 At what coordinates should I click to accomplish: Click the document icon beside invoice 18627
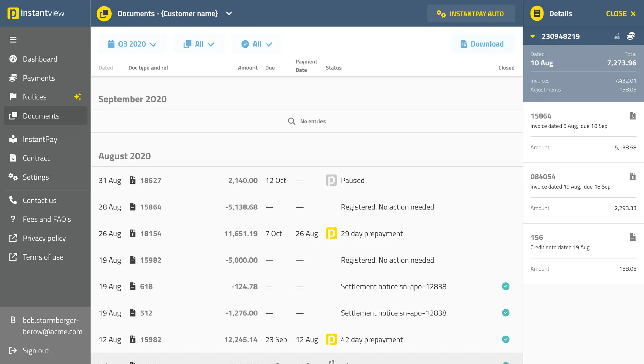[x=133, y=180]
